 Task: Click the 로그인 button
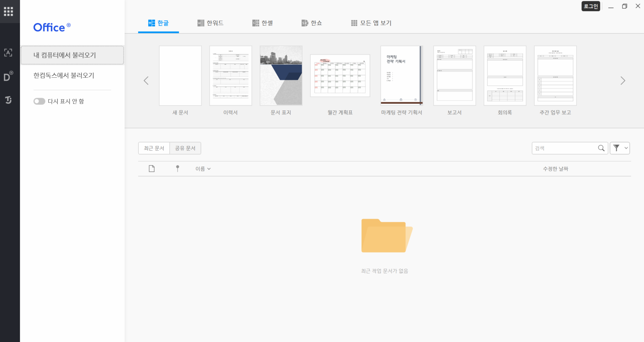pyautogui.click(x=591, y=6)
